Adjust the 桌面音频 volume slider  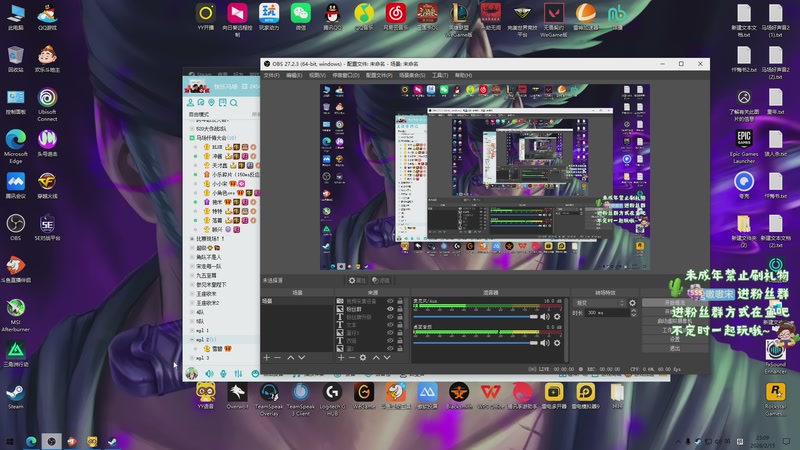[476, 343]
